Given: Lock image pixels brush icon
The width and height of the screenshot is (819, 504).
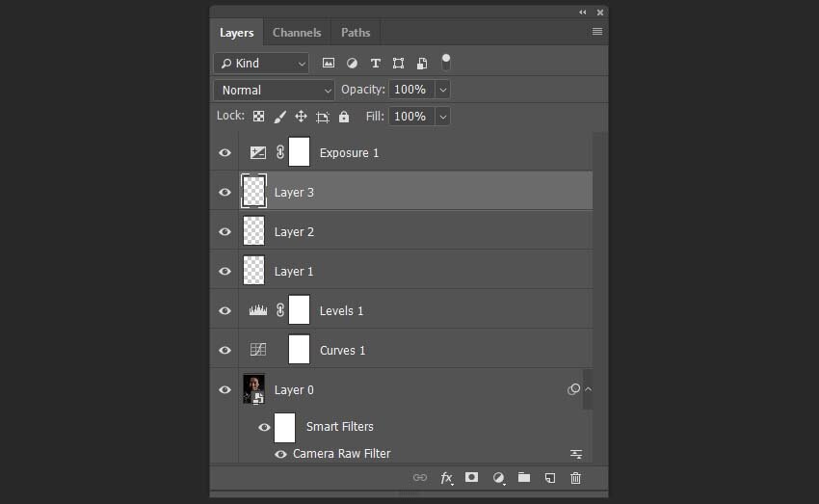Looking at the screenshot, I should tap(280, 117).
